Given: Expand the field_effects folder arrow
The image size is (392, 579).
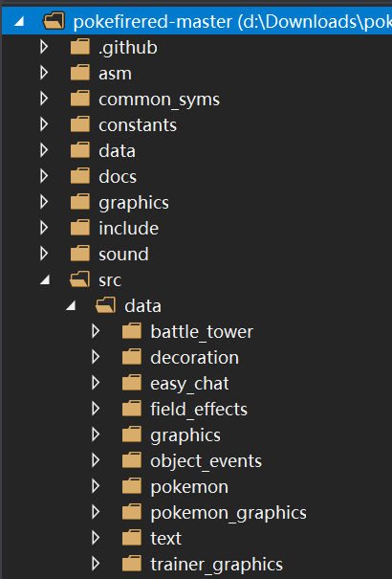Looking at the screenshot, I should pyautogui.click(x=96, y=409).
